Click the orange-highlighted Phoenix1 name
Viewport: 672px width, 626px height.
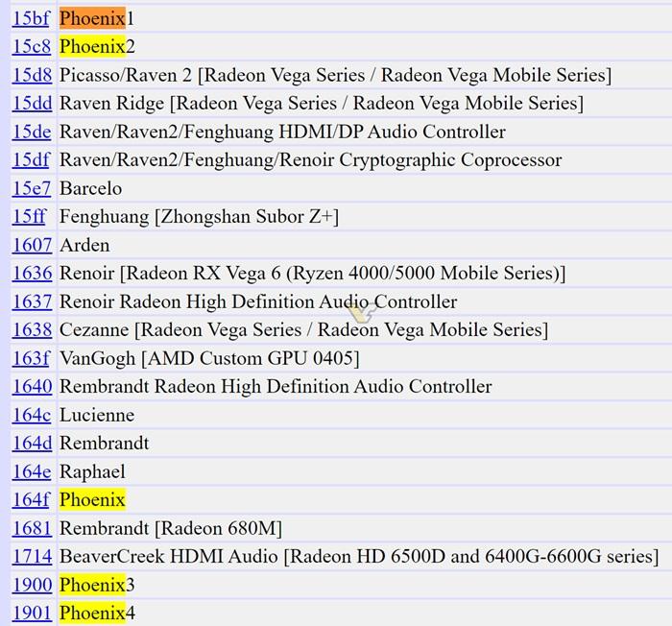(x=97, y=18)
